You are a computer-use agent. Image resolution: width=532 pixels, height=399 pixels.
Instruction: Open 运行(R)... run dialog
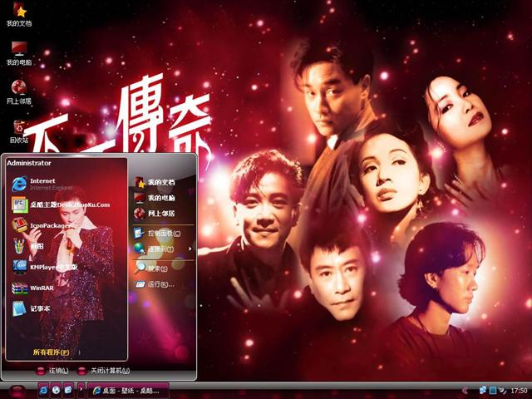point(155,284)
